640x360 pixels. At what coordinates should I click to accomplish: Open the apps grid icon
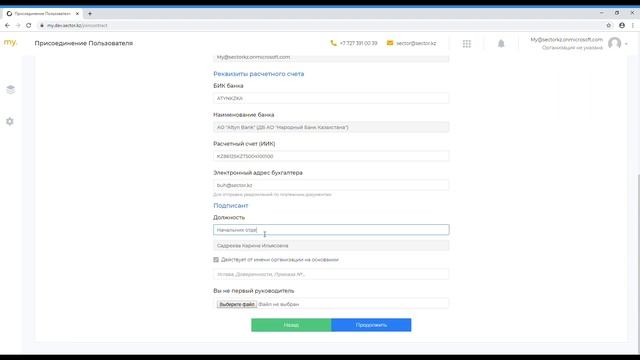pos(467,44)
